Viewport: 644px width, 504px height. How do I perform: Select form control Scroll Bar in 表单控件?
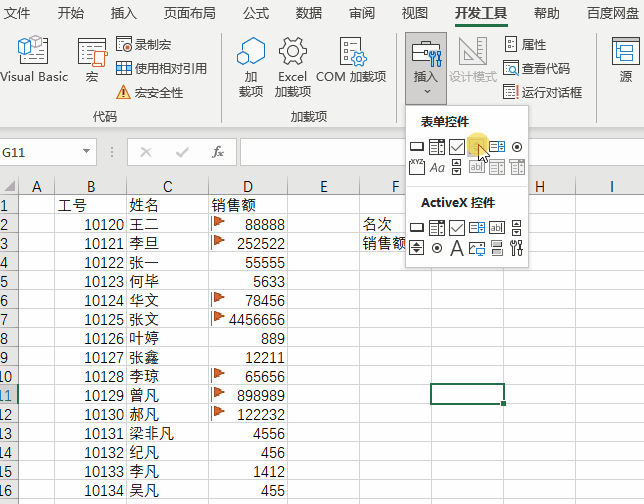click(x=457, y=167)
